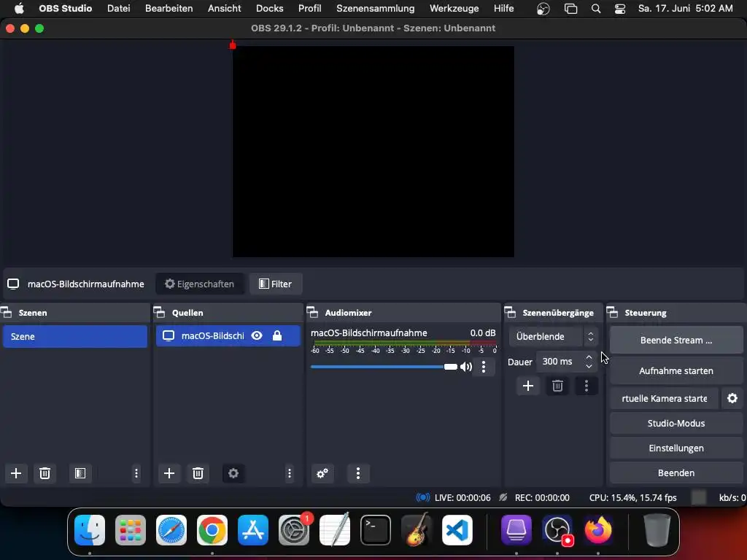Toggle visibility eye of macOS-Bildschi source
747x560 pixels.
(257, 335)
